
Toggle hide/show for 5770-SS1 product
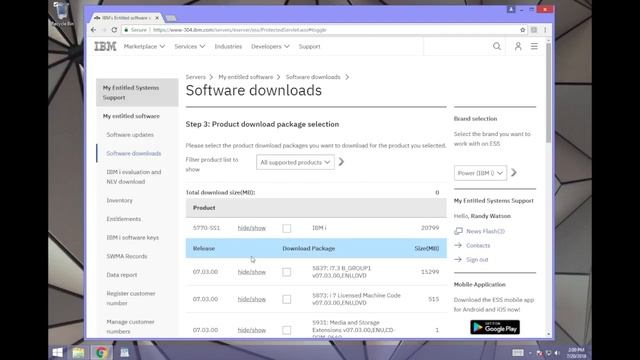tap(251, 228)
